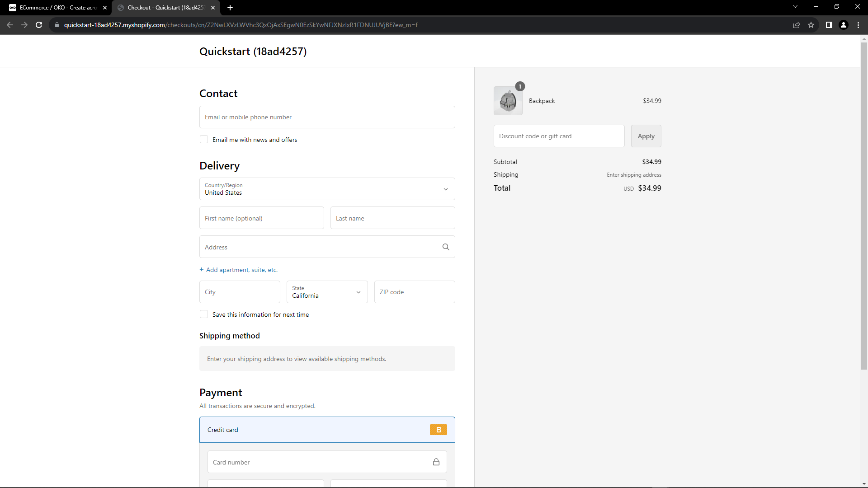Click the page reload icon

click(39, 25)
